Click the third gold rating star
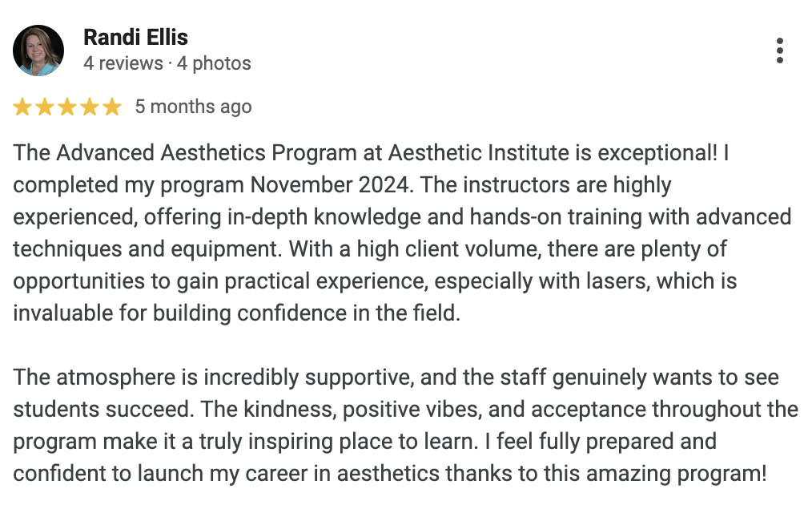The width and height of the screenshot is (812, 513). pyautogui.click(x=66, y=107)
